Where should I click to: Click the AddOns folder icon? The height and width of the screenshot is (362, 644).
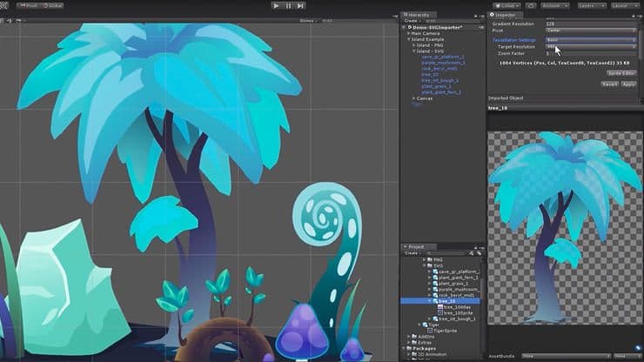(414, 337)
